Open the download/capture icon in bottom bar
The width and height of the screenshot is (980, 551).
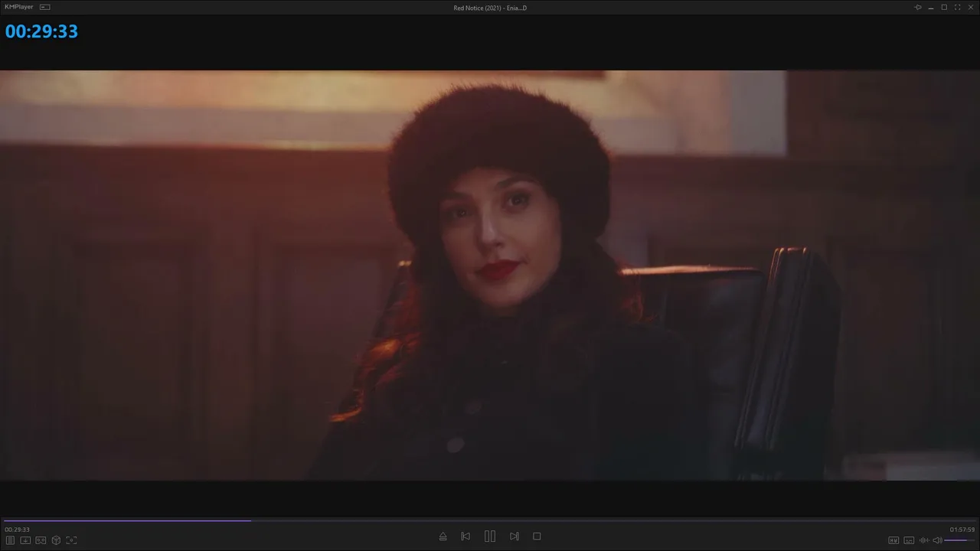25,540
